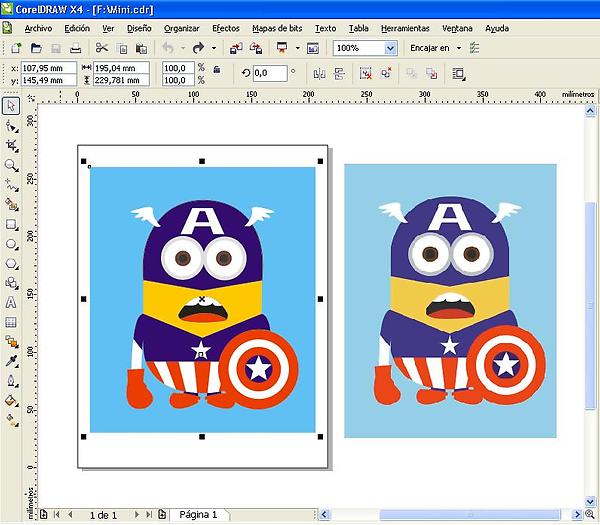Click the New document icon
The height and width of the screenshot is (525, 600).
(x=16, y=48)
